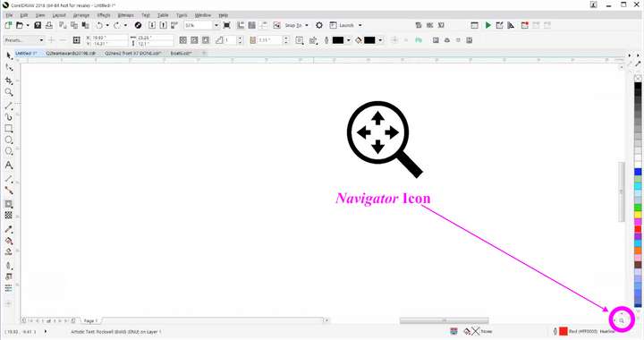
Task: Expand the Open file dropdown arrow
Action: click(x=28, y=25)
